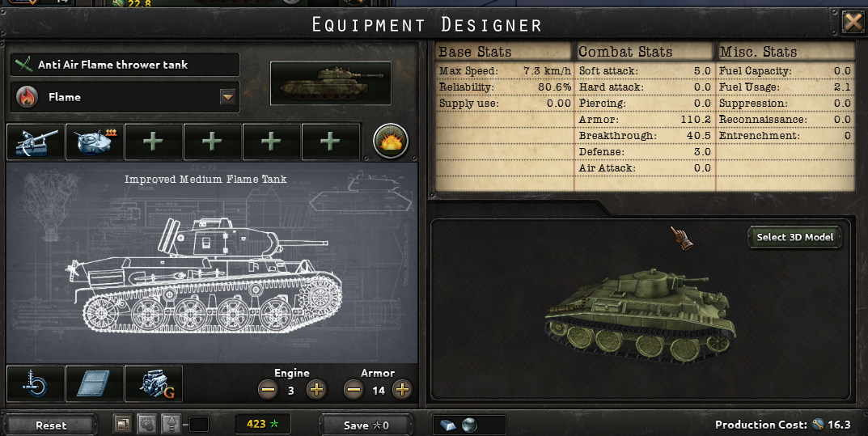
Task: Click the gasoline engine module icon
Action: (x=154, y=383)
